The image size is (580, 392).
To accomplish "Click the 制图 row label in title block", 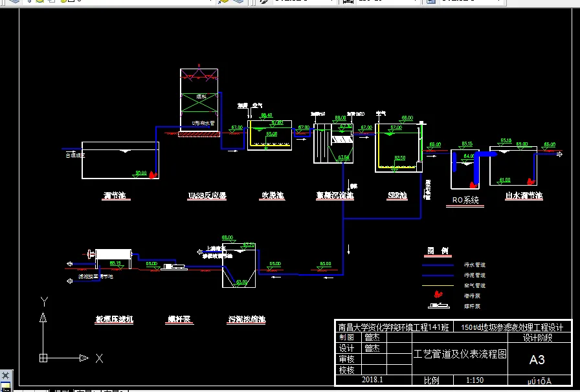I will [346, 337].
